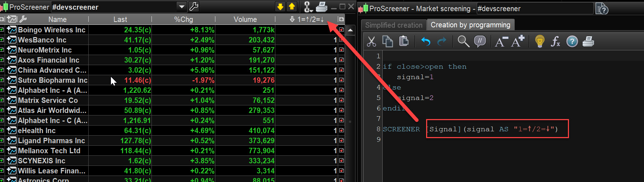Click the add-chart icon in column header
644x182 pixels.
[12, 19]
